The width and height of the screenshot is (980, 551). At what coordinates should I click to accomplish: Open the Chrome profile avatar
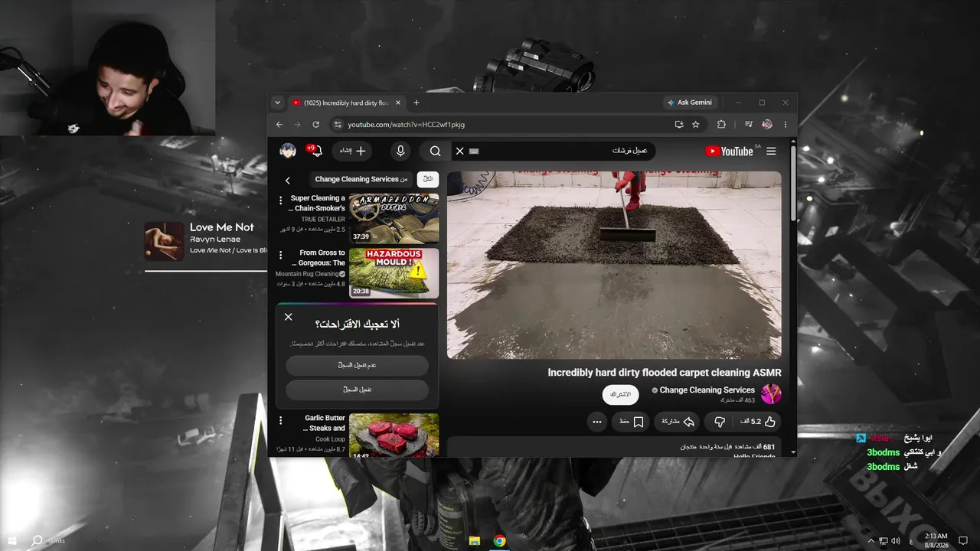(x=767, y=125)
